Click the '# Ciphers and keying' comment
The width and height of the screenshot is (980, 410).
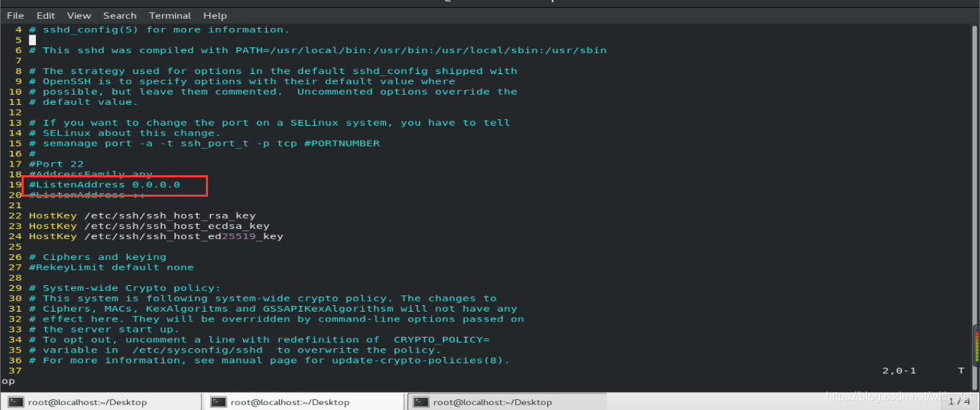pos(98,257)
